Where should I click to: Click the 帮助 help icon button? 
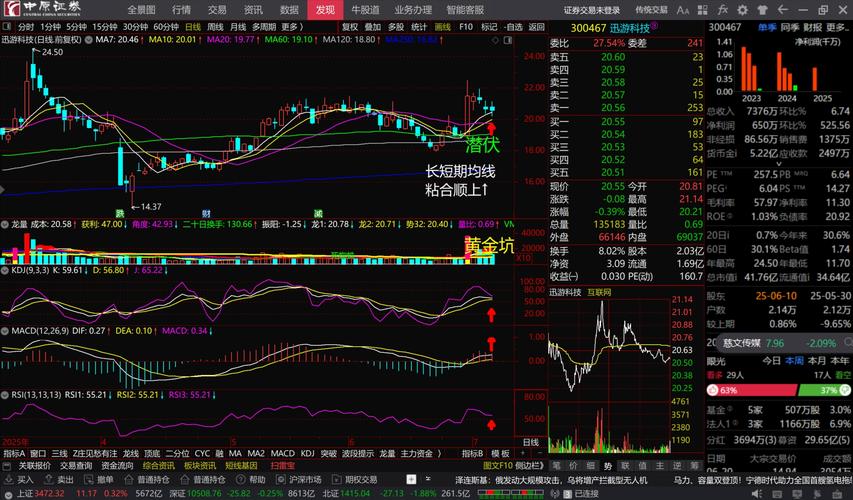click(x=250, y=479)
